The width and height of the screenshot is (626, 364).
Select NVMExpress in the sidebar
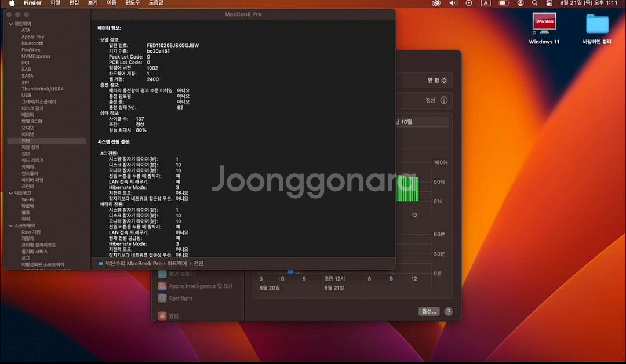36,56
